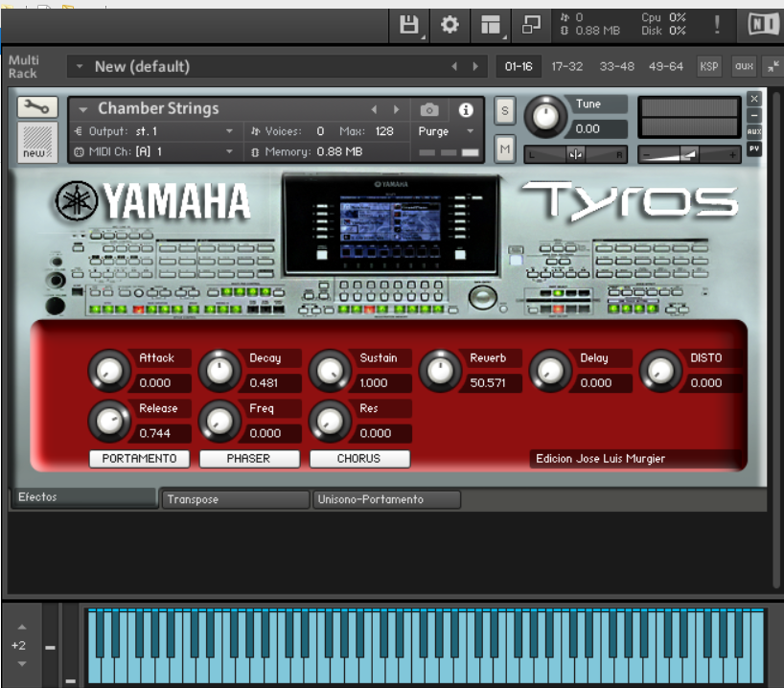Expand the New (default) multi menu arrow

[x=79, y=66]
